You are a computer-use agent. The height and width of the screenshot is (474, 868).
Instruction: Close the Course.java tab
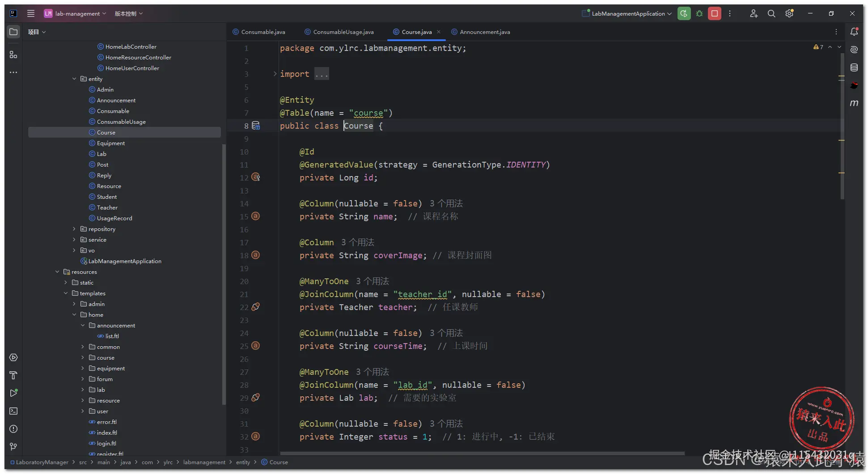point(439,32)
